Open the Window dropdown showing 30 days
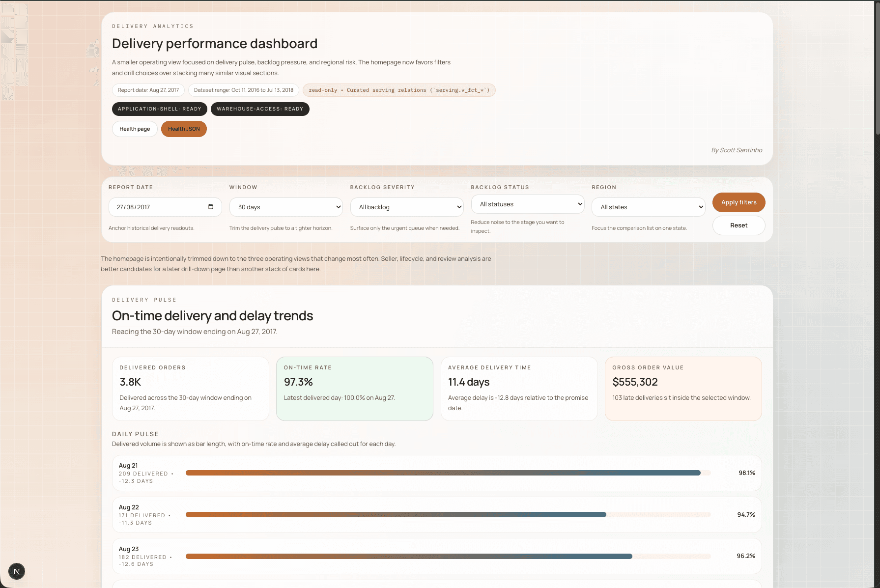The width and height of the screenshot is (880, 588). click(x=286, y=207)
